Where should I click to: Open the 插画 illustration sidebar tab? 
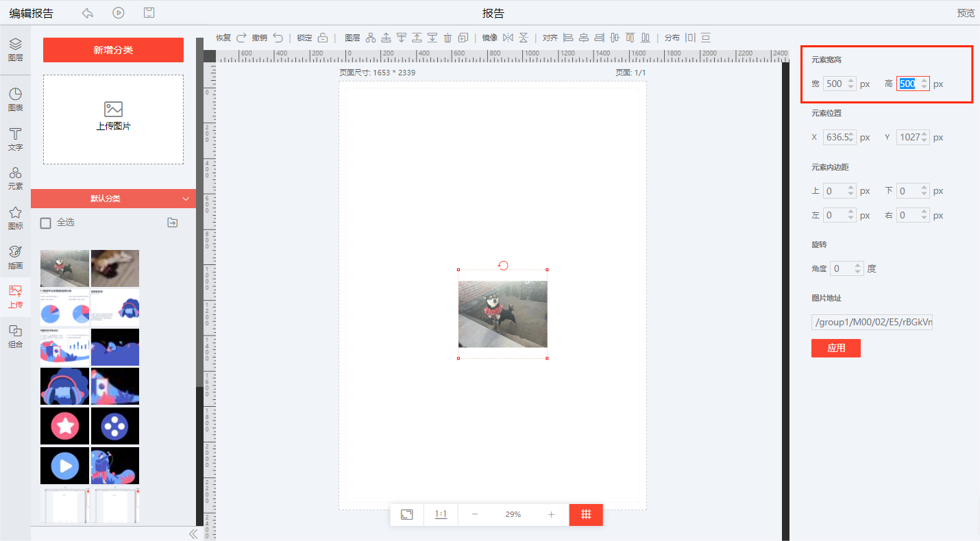pos(15,257)
